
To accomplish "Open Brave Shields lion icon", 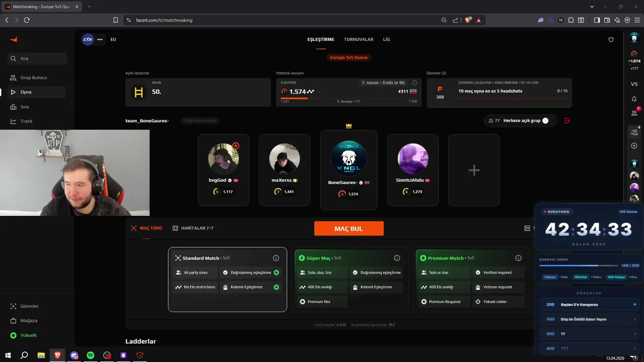I will [x=468, y=20].
